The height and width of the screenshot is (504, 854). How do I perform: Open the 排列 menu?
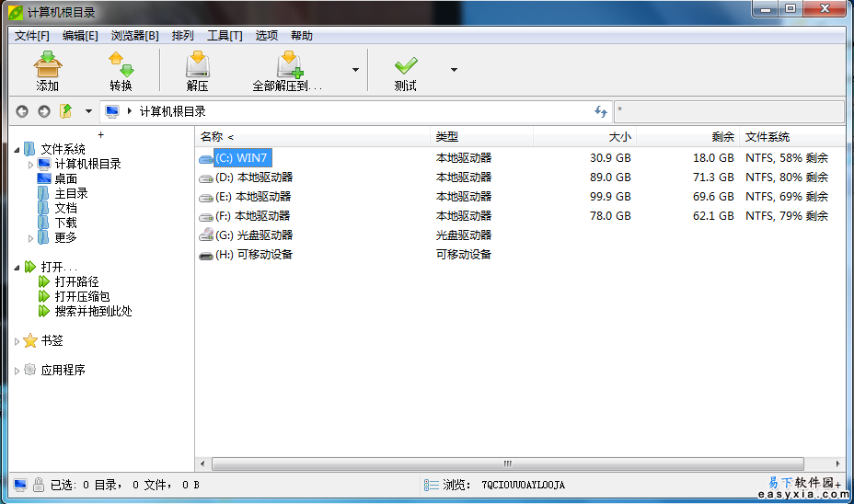(182, 36)
